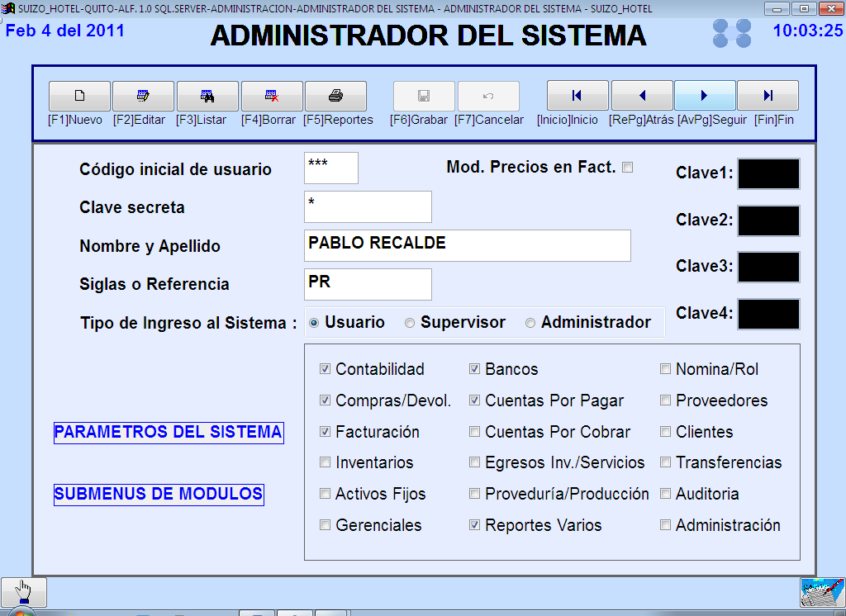Enable the Inventarios checkbox

[x=325, y=463]
